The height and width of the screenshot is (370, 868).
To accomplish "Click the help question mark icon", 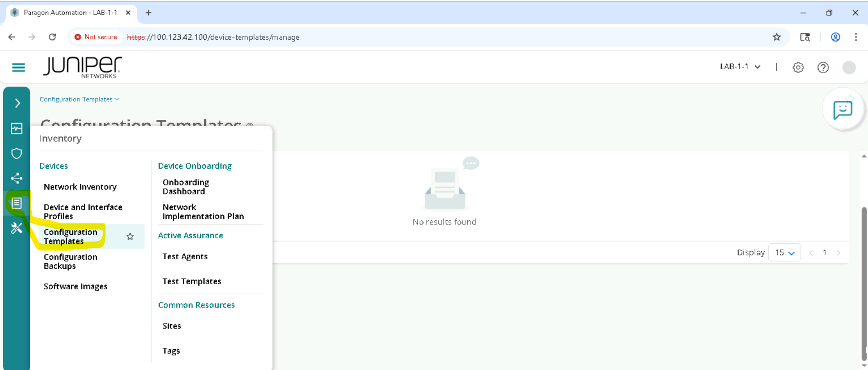I will coord(823,67).
